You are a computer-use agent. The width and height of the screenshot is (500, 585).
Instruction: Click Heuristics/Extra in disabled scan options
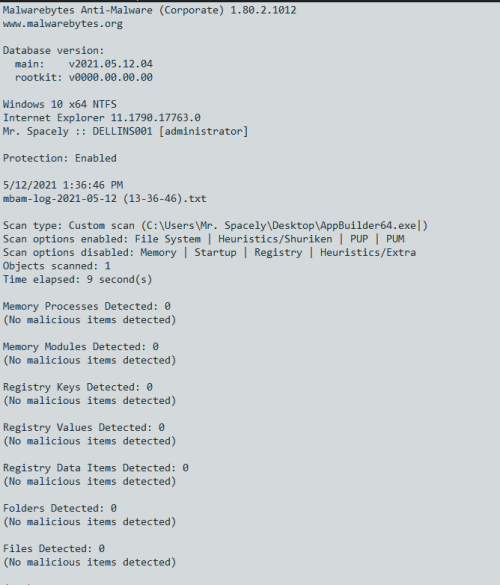[368, 253]
